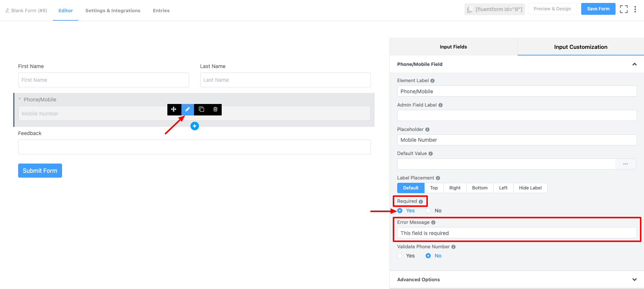Open the three-dot more options menu

(635, 9)
